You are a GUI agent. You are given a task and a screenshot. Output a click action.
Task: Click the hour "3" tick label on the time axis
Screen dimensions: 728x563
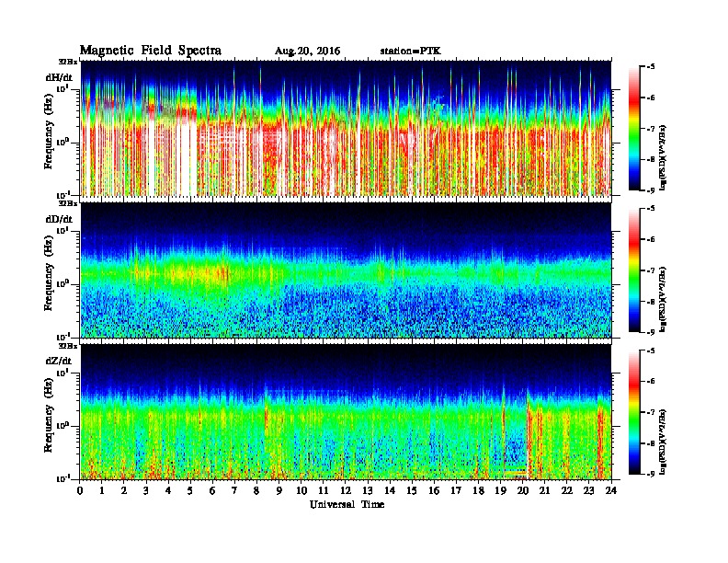point(146,490)
